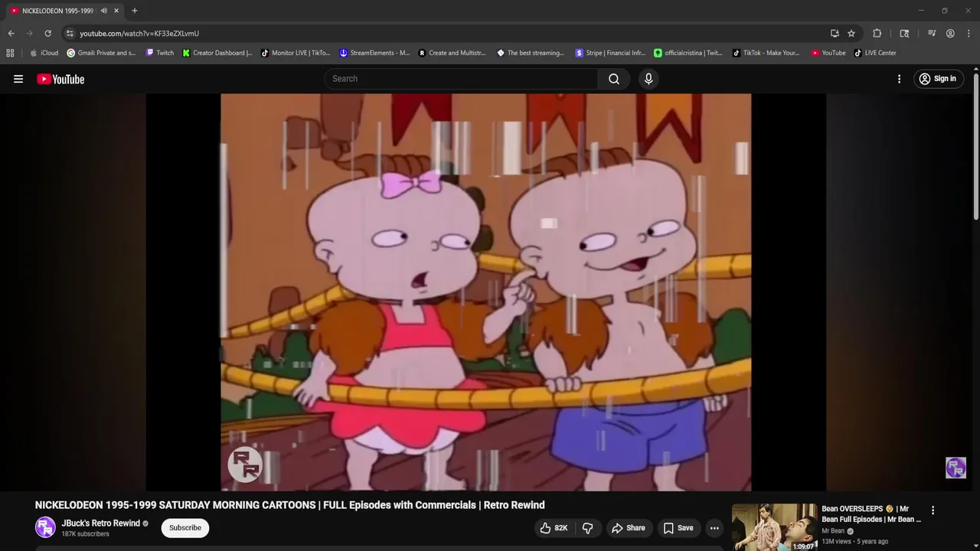The height and width of the screenshot is (551, 980).
Task: Open the LIVE Center bookmark
Action: click(875, 53)
